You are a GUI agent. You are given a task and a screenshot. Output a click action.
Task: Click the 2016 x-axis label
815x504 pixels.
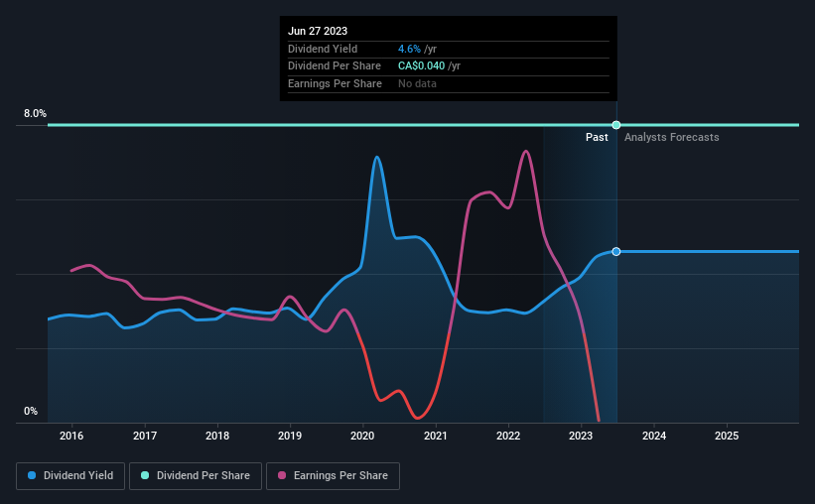(71, 436)
